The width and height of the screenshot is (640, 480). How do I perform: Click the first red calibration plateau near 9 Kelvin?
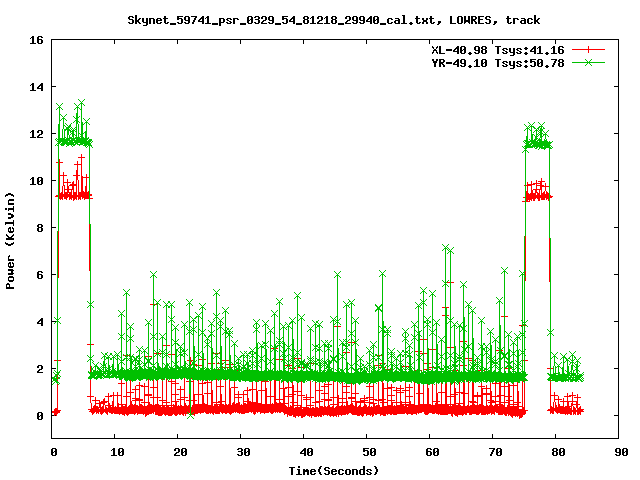(x=74, y=195)
